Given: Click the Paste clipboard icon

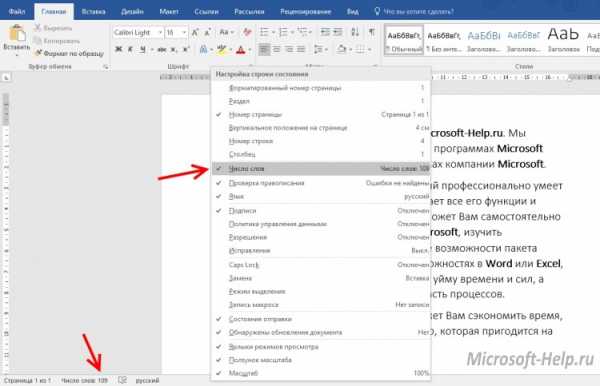Looking at the screenshot, I should 17,33.
